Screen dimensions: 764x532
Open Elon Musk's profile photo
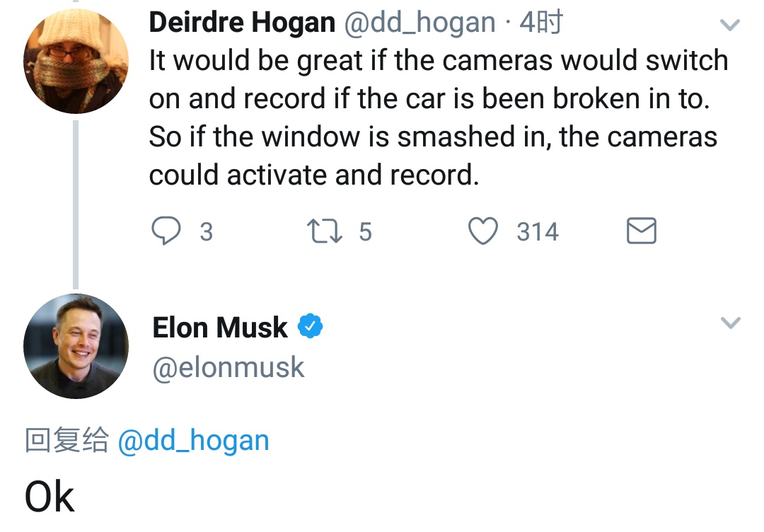pos(76,347)
